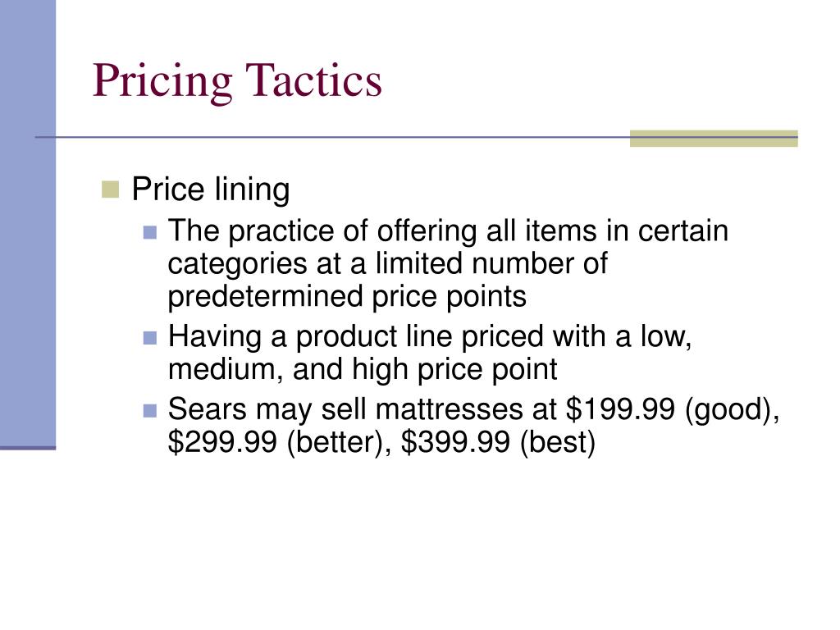Screen dimensions: 840x630
Task: Click the blue bullet before 'The practice of offering'
Action: (x=151, y=232)
